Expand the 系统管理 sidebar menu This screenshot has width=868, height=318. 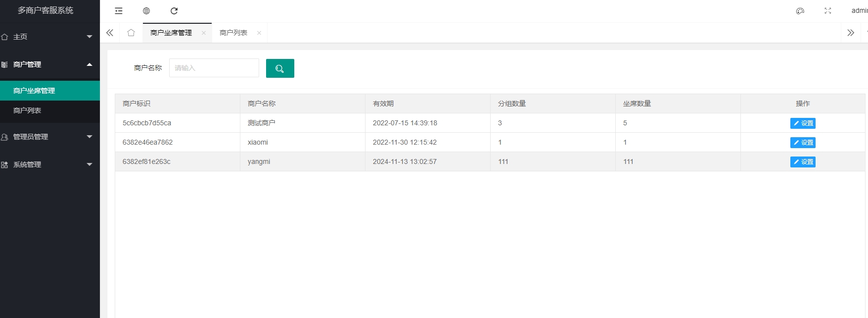[49, 164]
